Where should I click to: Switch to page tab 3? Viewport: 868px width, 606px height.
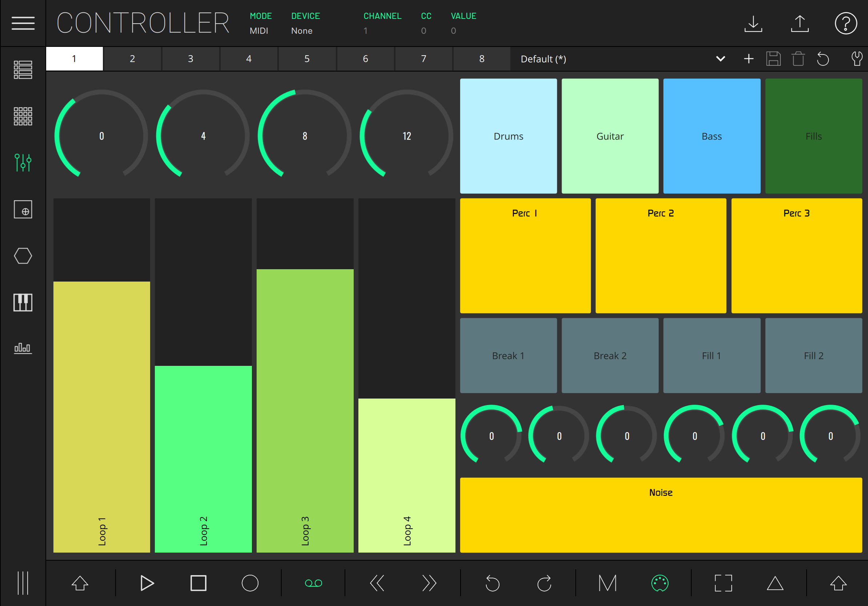190,58
